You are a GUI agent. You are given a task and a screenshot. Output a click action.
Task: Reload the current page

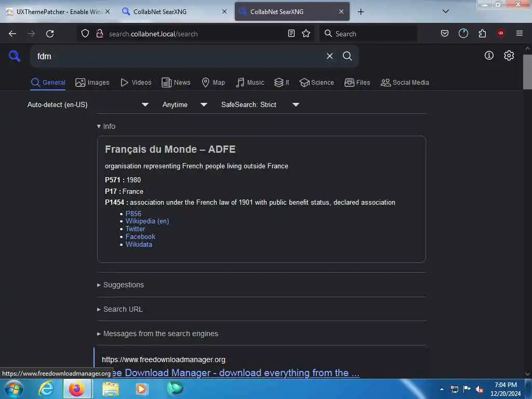(x=50, y=34)
